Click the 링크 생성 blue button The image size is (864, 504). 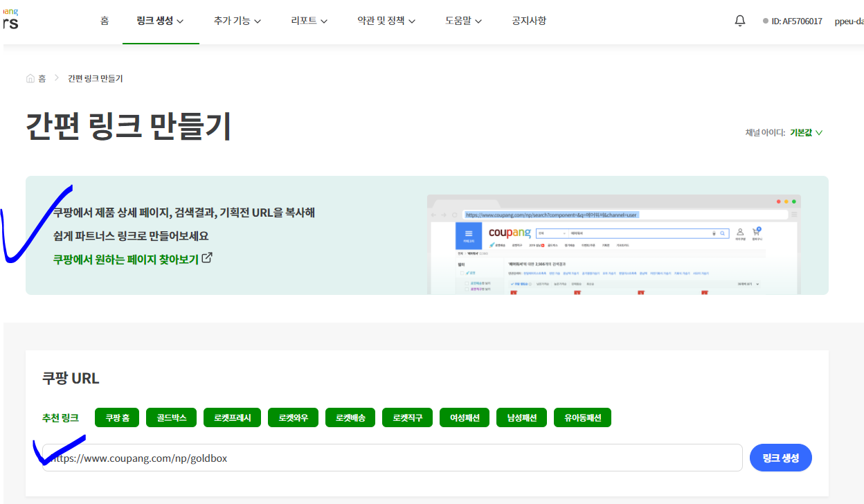[781, 458]
